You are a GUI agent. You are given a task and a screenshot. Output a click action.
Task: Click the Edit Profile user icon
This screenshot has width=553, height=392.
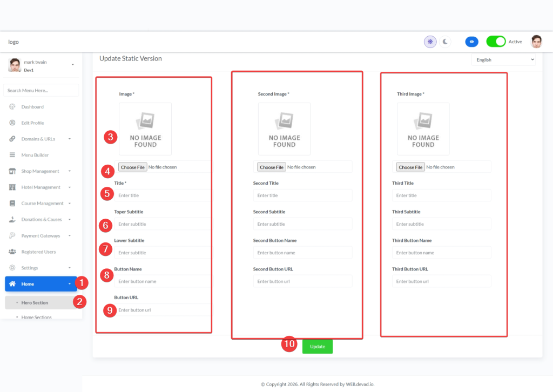[12, 123]
